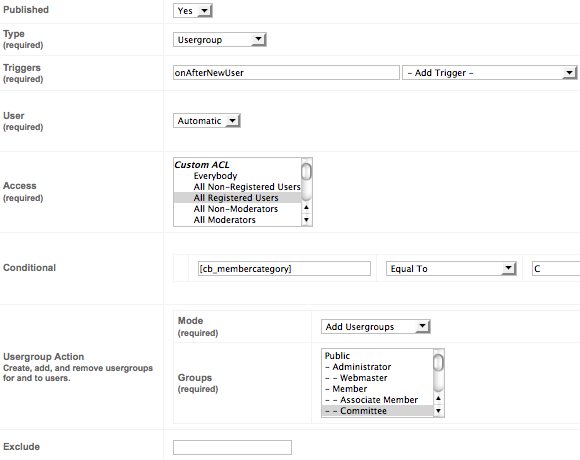Click the onAfterNewUser triggers field

click(x=286, y=72)
